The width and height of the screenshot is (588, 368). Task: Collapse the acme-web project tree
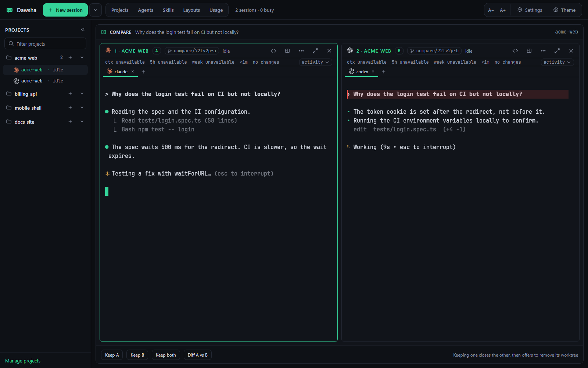point(82,57)
